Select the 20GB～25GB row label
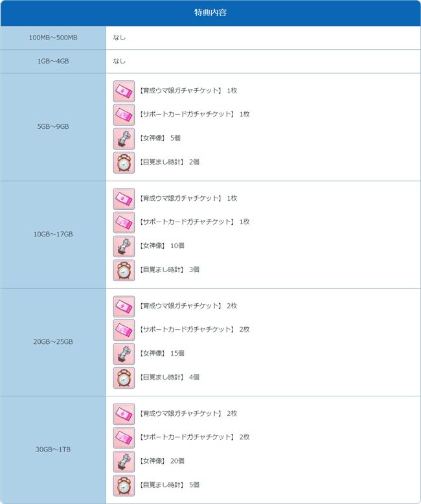 pos(53,341)
